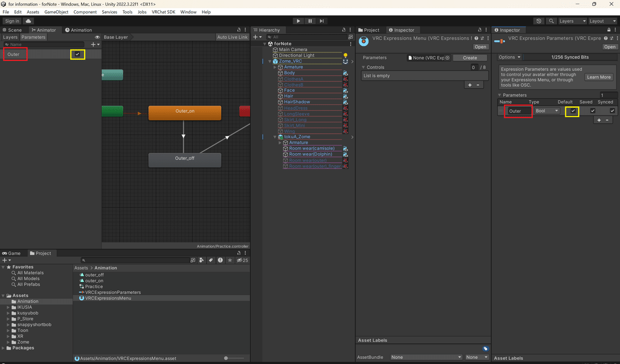This screenshot has width=620, height=364.
Task: Click the outer_on animation clip icon
Action: [82, 280]
